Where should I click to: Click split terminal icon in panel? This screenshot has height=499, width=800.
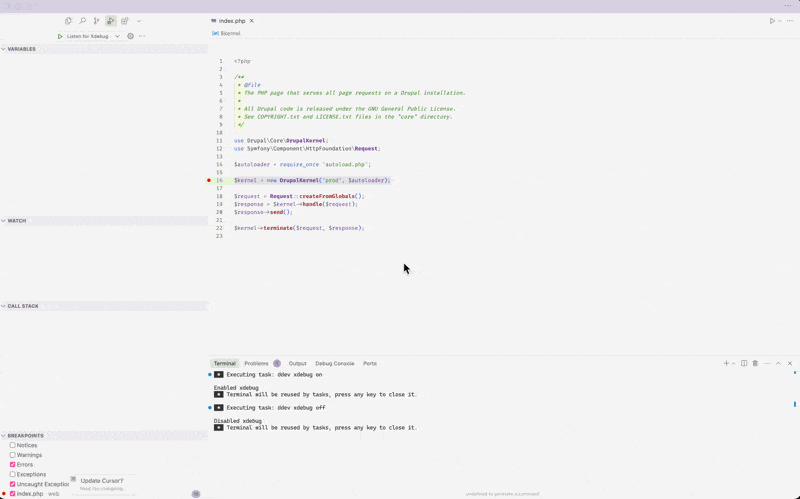tap(744, 363)
